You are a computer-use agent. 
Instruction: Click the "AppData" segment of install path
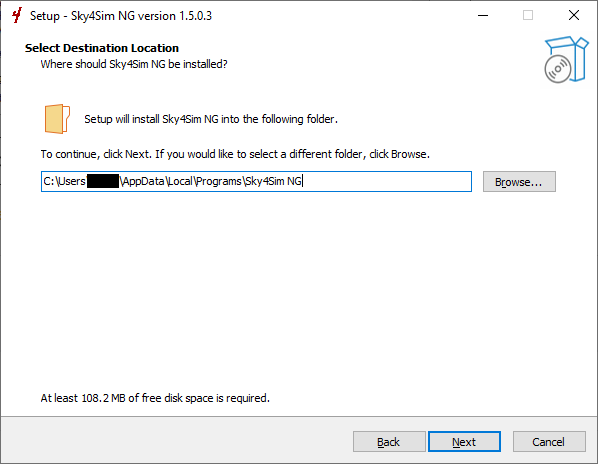[x=143, y=181]
